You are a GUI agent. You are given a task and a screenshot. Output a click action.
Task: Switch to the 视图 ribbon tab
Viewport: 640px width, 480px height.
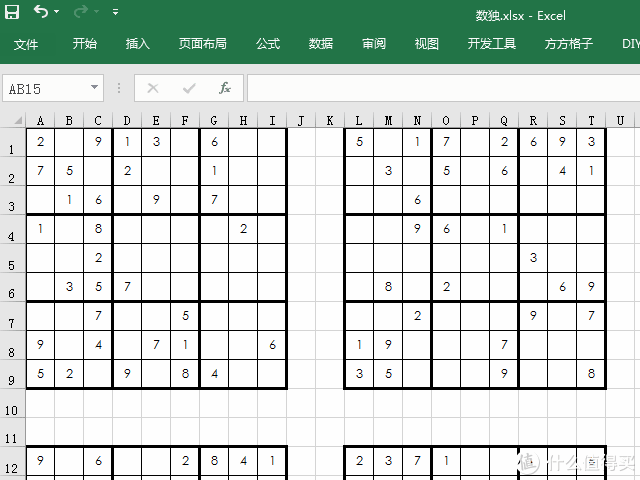[427, 43]
